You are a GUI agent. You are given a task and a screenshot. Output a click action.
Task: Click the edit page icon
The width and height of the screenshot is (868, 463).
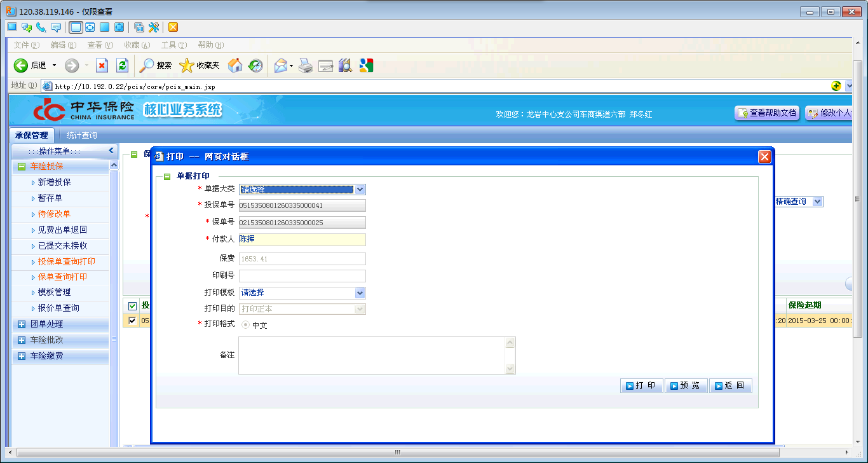pos(326,66)
